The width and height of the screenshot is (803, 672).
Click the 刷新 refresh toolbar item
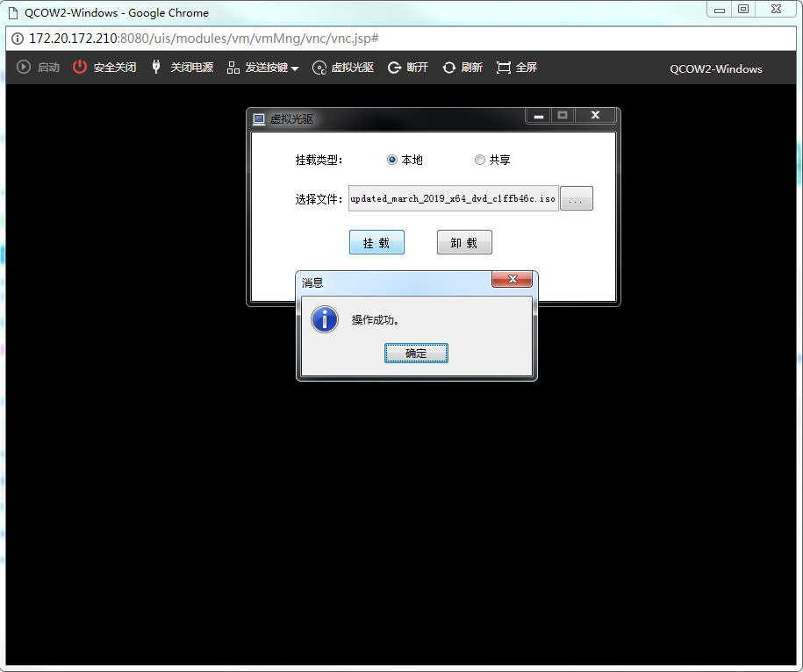[462, 68]
